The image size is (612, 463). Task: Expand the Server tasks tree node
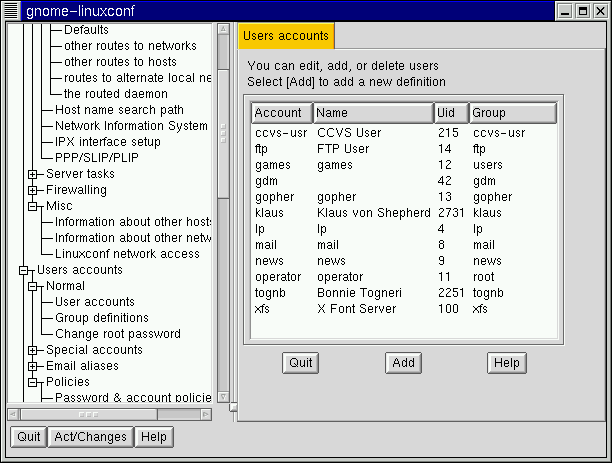[33, 174]
